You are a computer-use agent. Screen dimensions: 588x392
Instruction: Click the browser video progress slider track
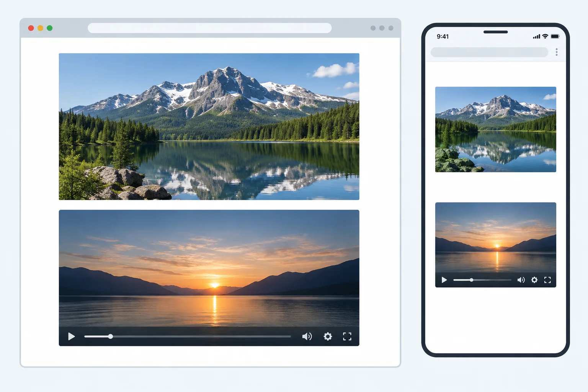(x=188, y=336)
